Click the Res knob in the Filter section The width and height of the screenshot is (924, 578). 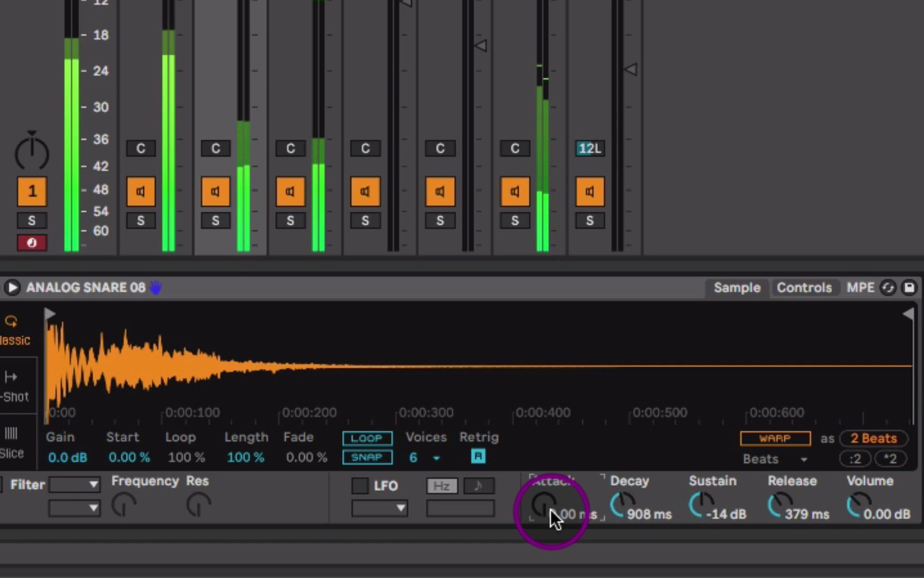(198, 505)
